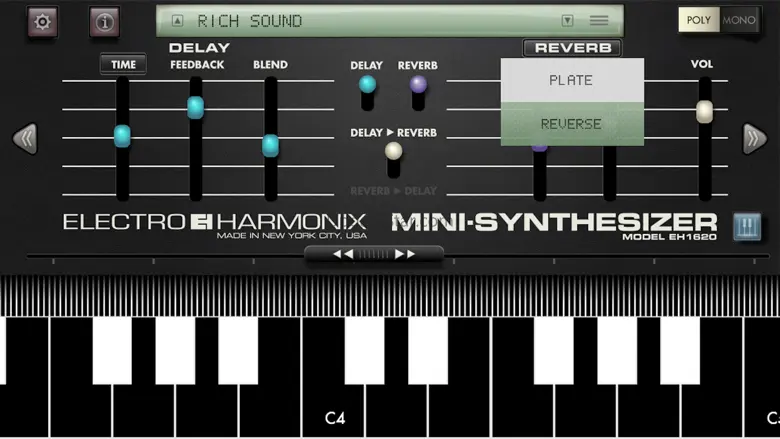Open the REVERB type dropdown
This screenshot has width=780, height=439.
[x=573, y=48]
